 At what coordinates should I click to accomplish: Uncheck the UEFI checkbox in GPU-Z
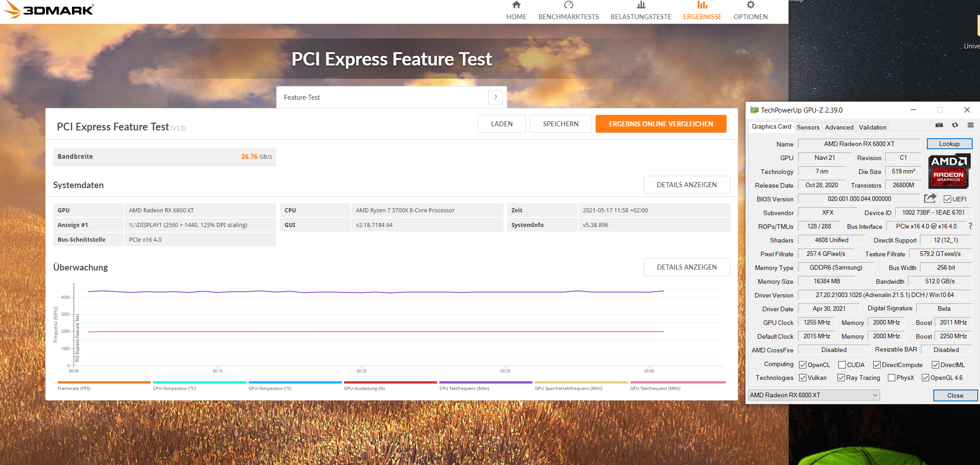pos(947,199)
